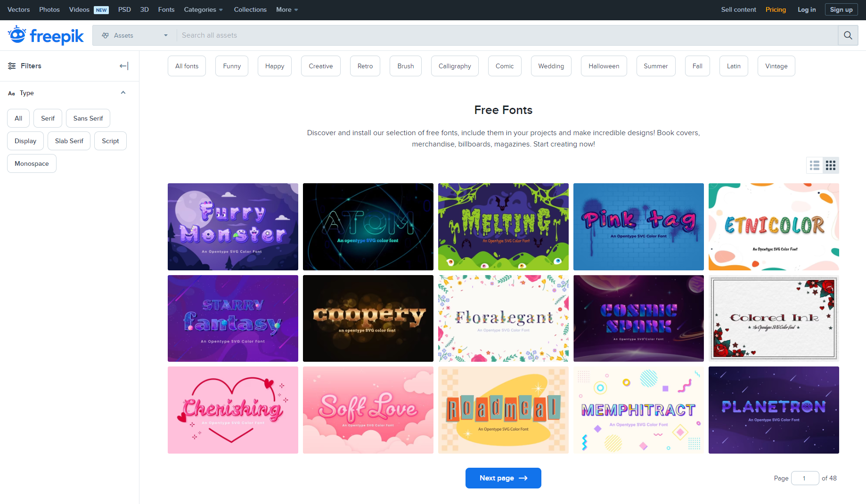Image resolution: width=866 pixels, height=504 pixels.
Task: Open the Cherishing font thumbnail
Action: coord(233,410)
